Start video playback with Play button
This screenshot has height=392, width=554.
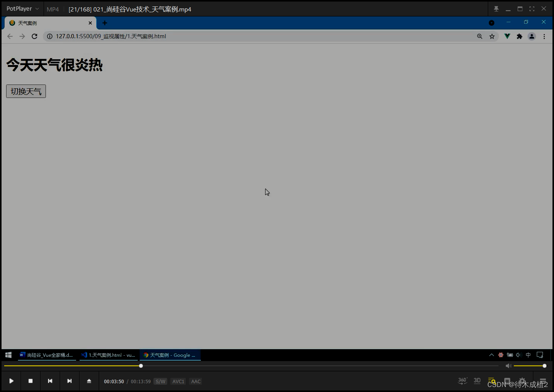click(11, 381)
